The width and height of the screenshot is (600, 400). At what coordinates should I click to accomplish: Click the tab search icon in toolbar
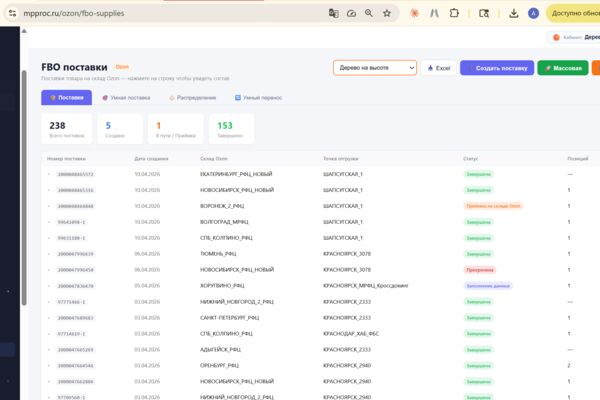coord(484,13)
